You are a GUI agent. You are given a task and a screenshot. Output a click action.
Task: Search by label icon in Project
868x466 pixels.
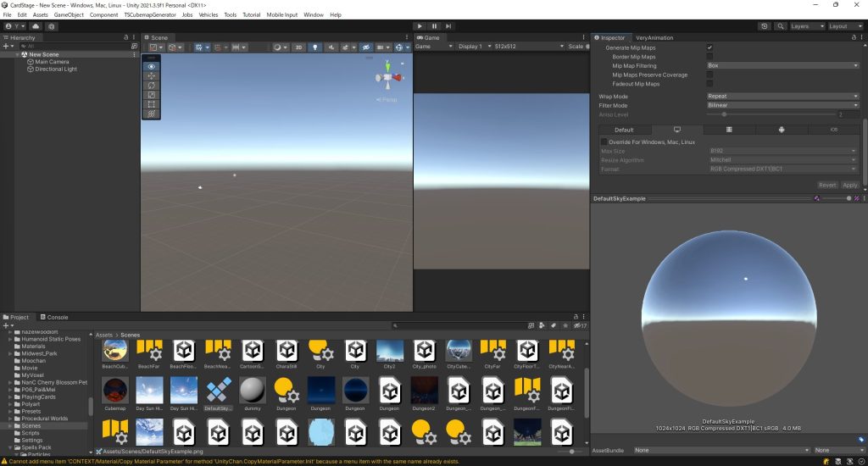click(x=553, y=325)
